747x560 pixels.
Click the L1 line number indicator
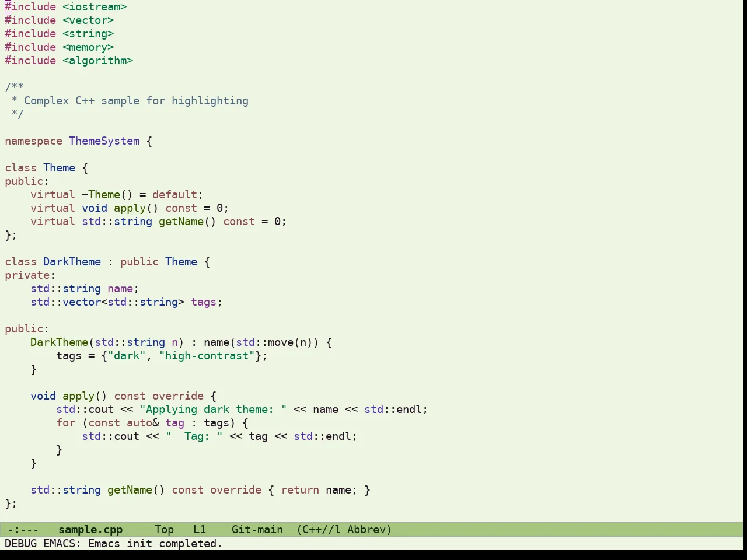click(200, 530)
